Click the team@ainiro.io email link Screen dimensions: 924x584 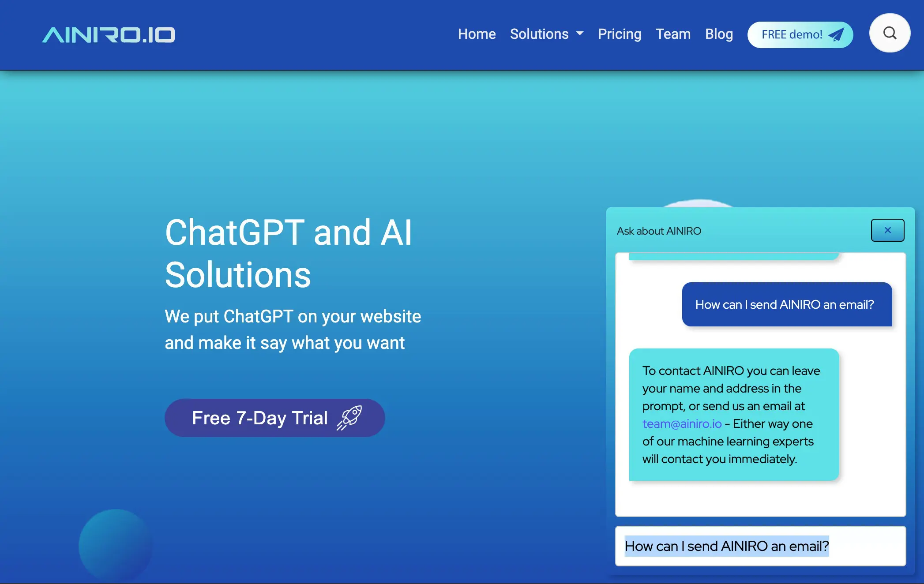pyautogui.click(x=682, y=424)
